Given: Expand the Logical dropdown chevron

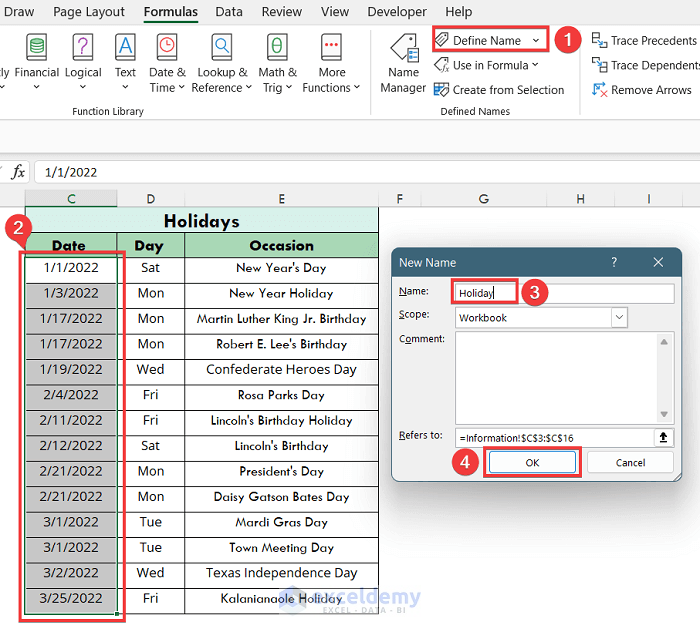Looking at the screenshot, I should pos(83,87).
